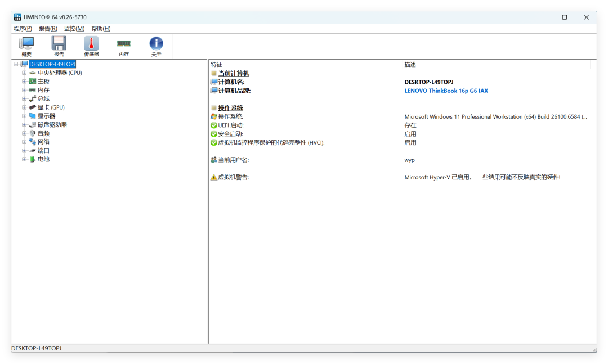Open the 传感器 thermometer toolbar icon

(x=91, y=46)
